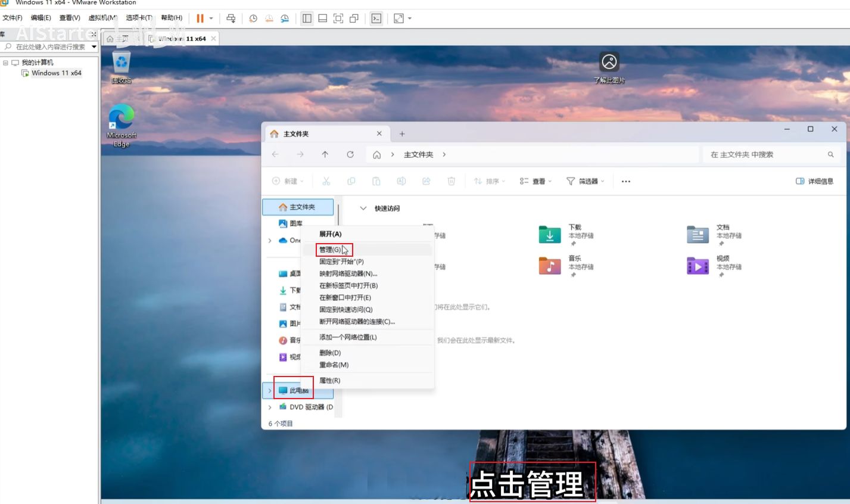Open the snapshot manager icon

coord(285,18)
